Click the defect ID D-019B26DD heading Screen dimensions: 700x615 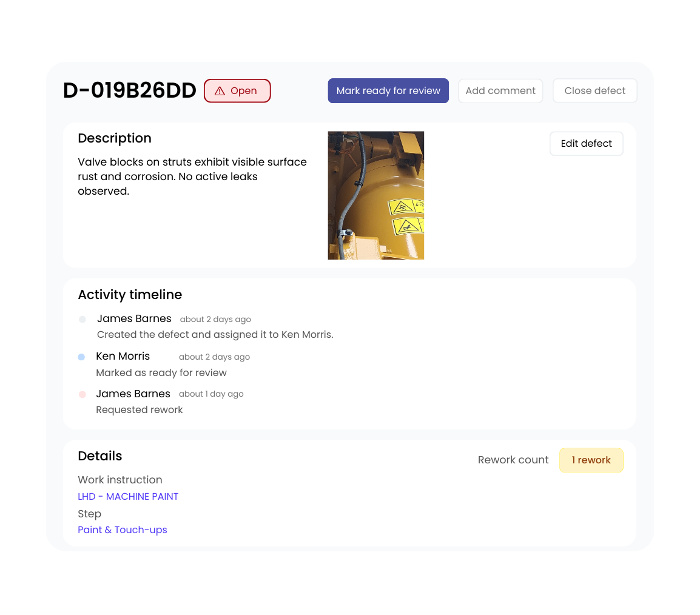129,90
